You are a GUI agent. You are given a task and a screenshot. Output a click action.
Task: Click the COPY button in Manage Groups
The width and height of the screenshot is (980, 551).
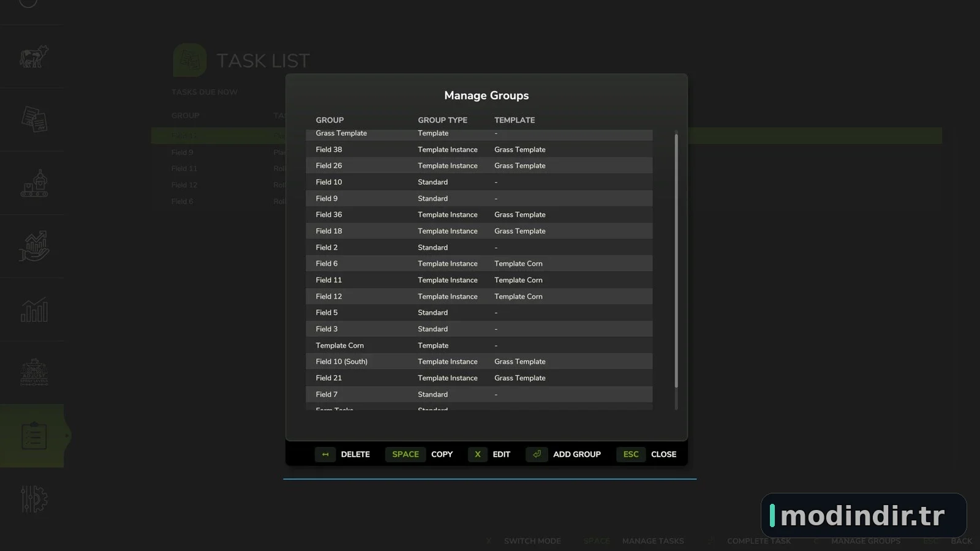pyautogui.click(x=419, y=454)
